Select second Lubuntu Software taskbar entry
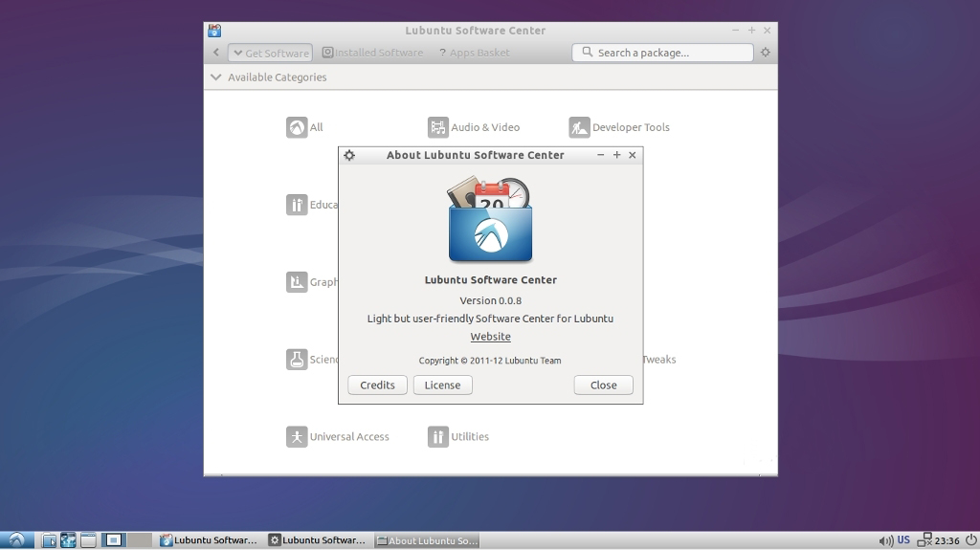 (x=318, y=540)
